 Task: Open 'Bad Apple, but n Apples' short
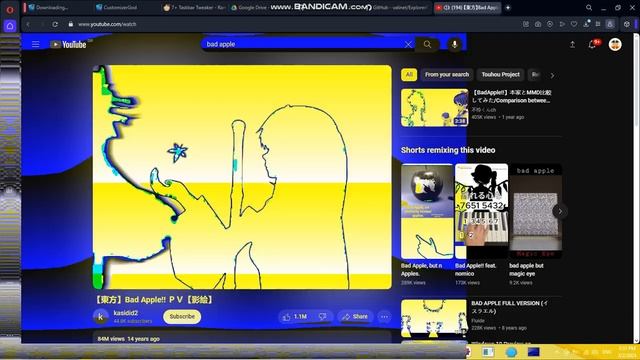[x=427, y=211]
